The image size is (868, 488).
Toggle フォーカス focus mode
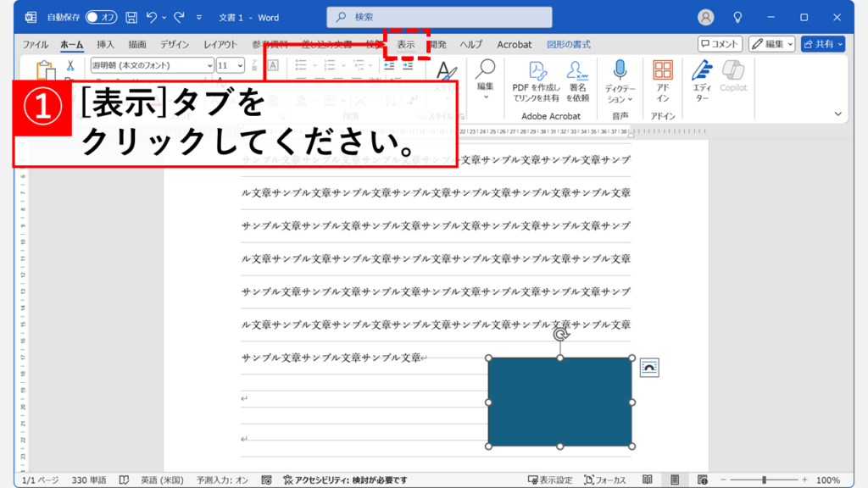(605, 480)
